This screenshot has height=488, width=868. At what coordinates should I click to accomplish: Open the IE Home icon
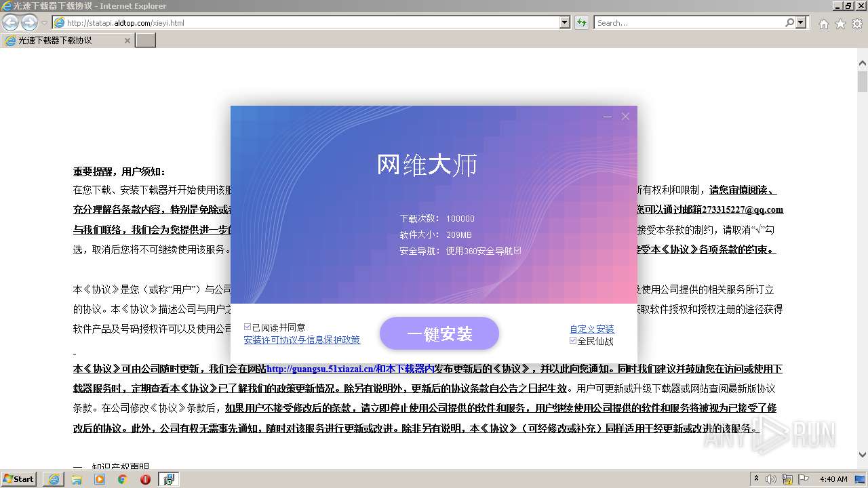(x=823, y=24)
